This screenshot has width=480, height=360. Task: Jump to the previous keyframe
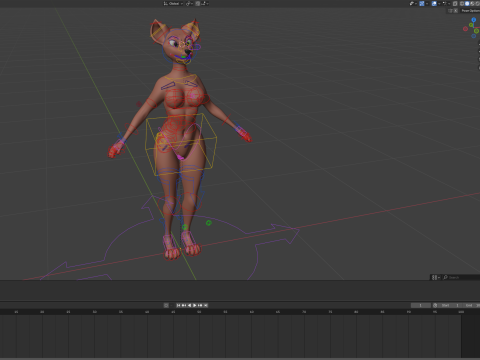click(184, 305)
